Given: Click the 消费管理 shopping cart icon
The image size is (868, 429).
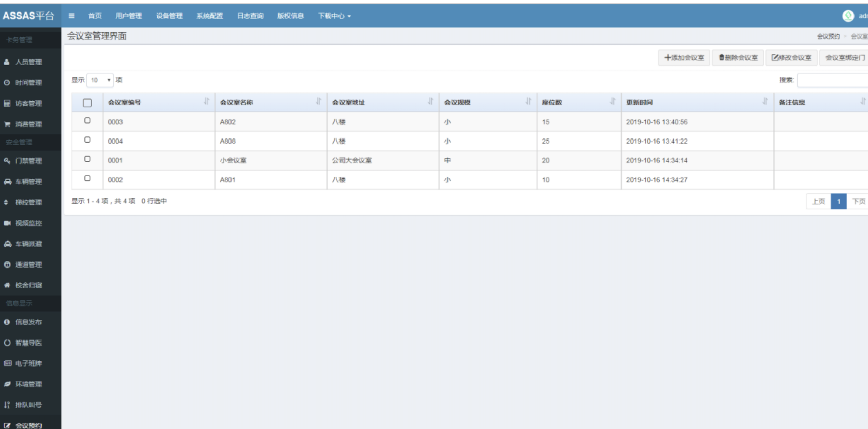Looking at the screenshot, I should click(x=7, y=124).
